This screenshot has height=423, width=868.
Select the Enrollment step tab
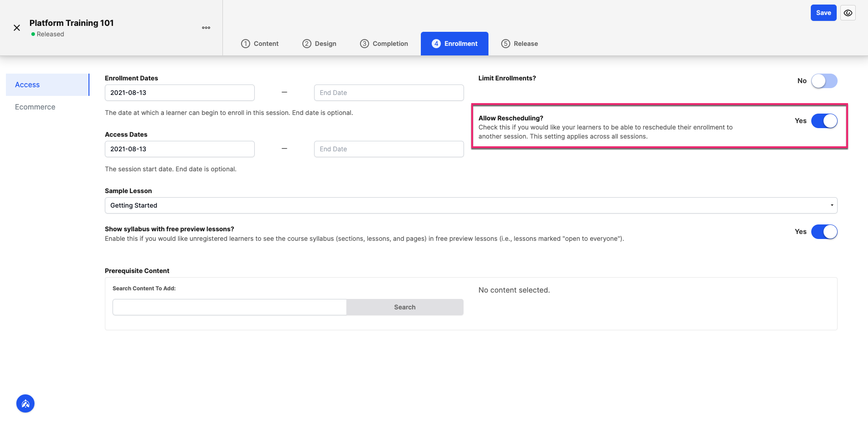(x=454, y=44)
